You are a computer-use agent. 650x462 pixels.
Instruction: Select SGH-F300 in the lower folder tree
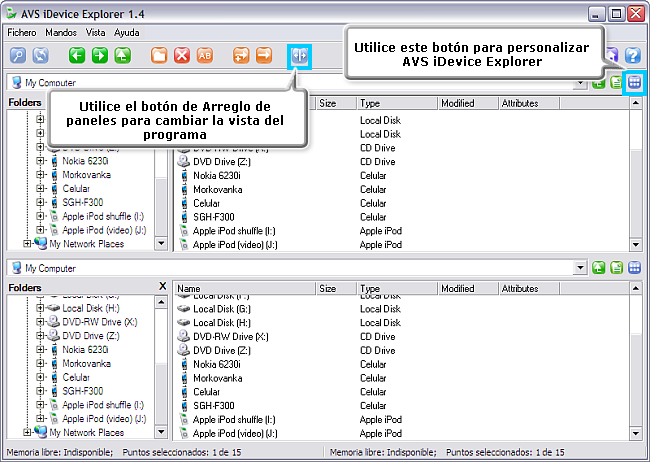tap(82, 391)
